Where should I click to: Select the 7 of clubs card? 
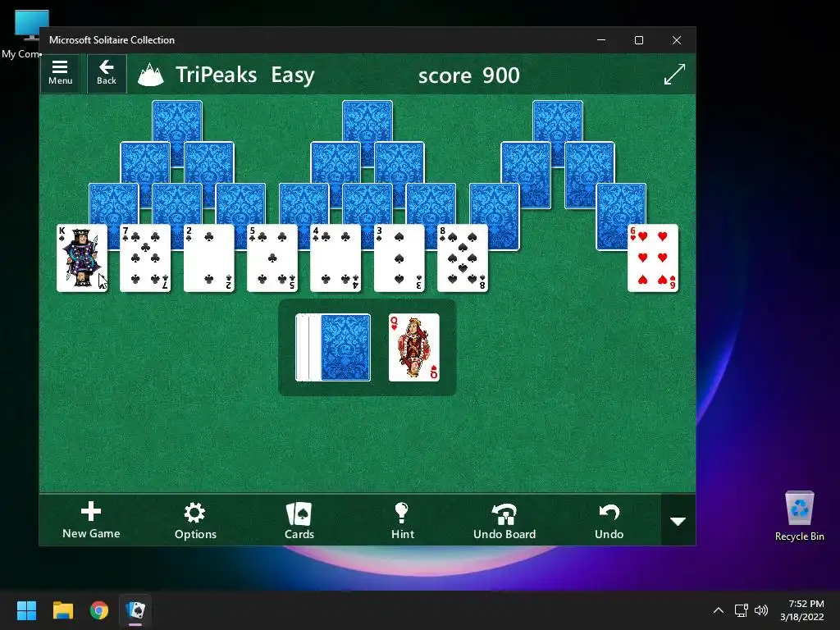(145, 258)
